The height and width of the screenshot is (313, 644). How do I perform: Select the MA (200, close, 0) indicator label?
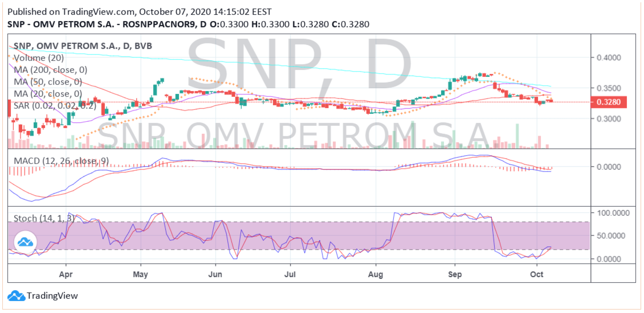coord(51,70)
